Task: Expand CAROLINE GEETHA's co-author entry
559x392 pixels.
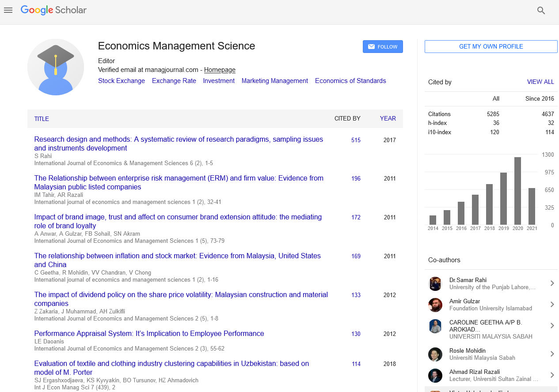Action: tap(552, 326)
